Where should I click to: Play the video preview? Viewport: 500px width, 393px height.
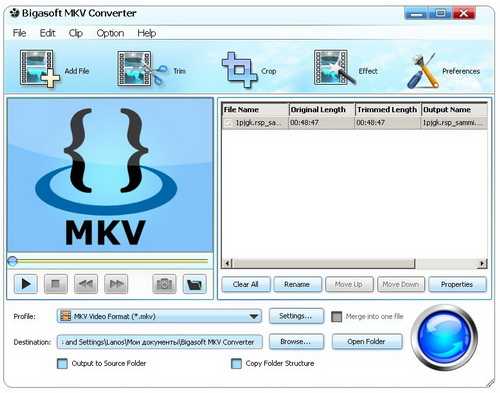pos(26,284)
